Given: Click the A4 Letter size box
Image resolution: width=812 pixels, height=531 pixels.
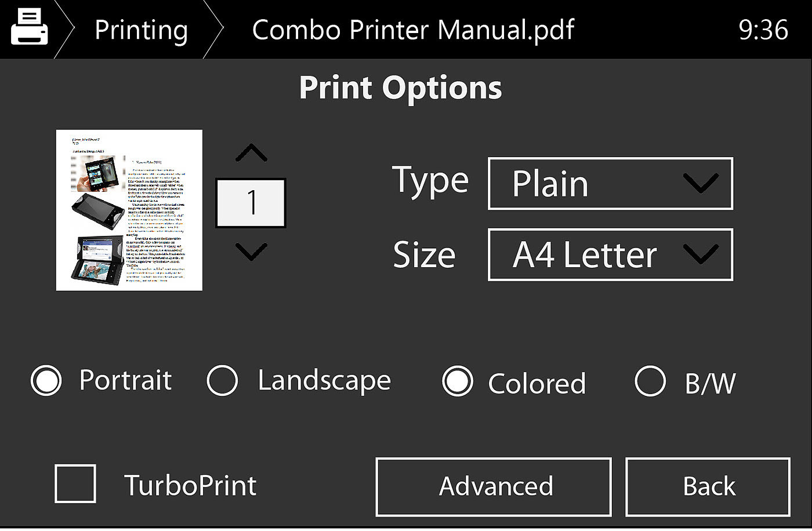Looking at the screenshot, I should 586,255.
